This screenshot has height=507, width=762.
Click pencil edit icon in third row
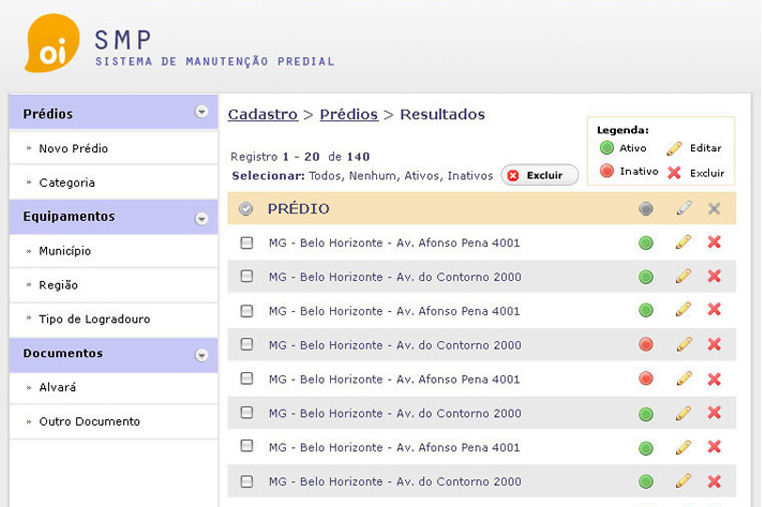pos(684,311)
